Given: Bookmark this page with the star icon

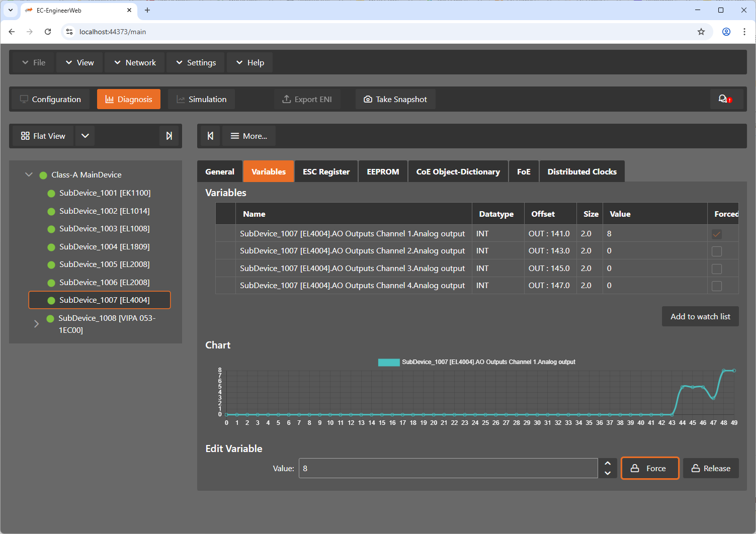Looking at the screenshot, I should [701, 32].
